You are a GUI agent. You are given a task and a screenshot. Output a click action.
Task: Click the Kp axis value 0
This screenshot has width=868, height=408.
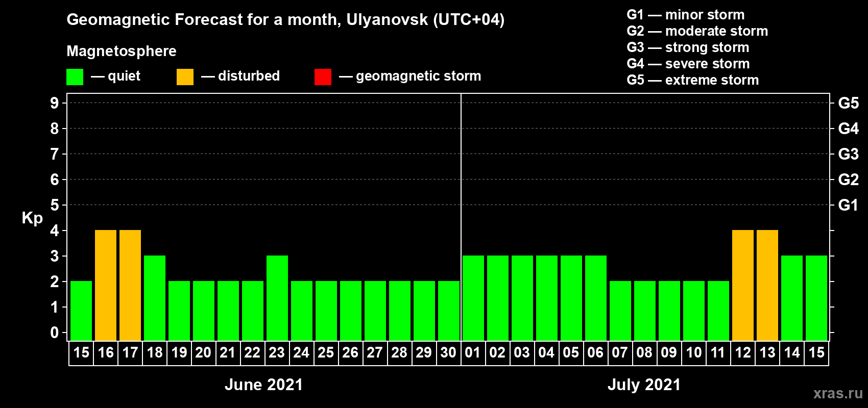55,333
